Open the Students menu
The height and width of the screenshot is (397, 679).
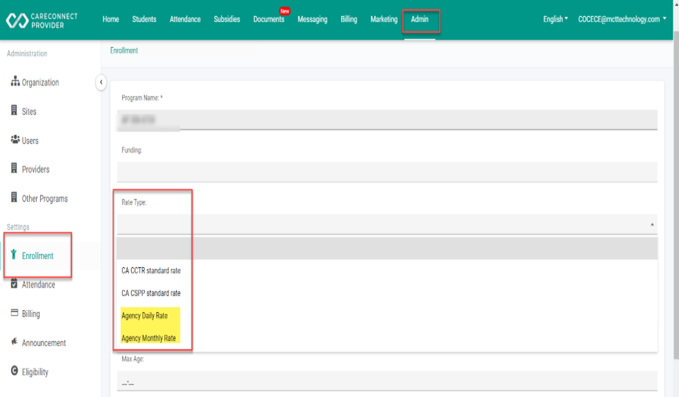[144, 19]
